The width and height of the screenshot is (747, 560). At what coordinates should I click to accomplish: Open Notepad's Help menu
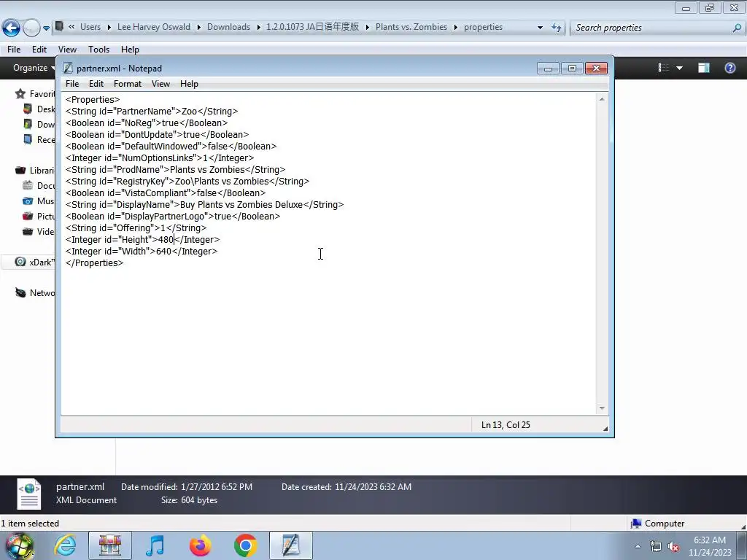[x=189, y=84]
